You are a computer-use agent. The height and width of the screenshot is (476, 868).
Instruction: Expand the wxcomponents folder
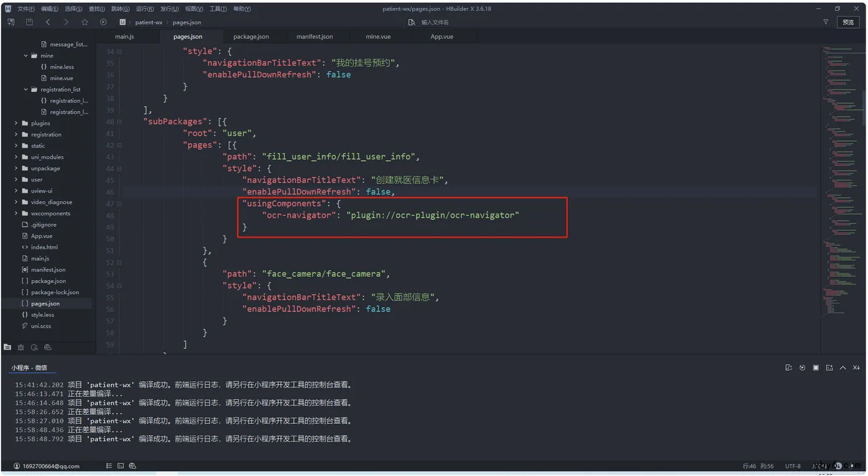point(16,213)
